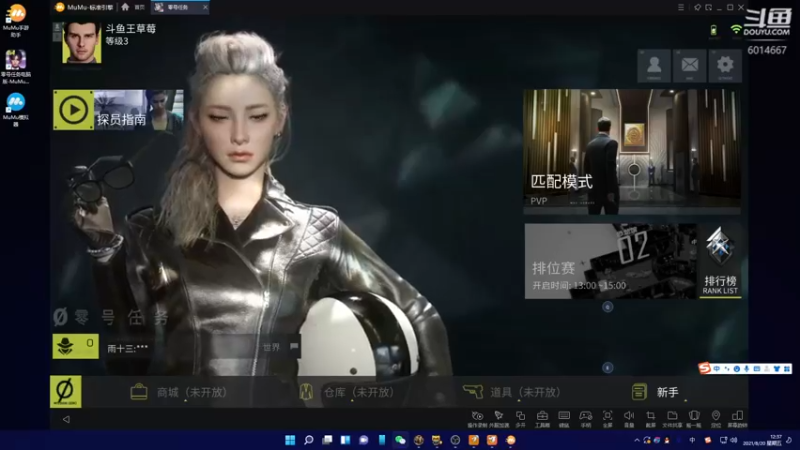Open the MuMu location pin tool
The height and width of the screenshot is (450, 800).
pos(716,419)
